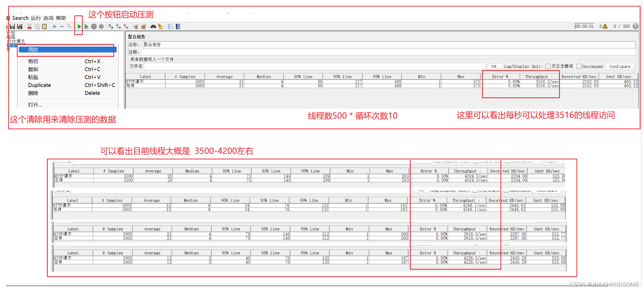Tick the Successes checkbox
This screenshot has height=290, width=644.
[579, 66]
